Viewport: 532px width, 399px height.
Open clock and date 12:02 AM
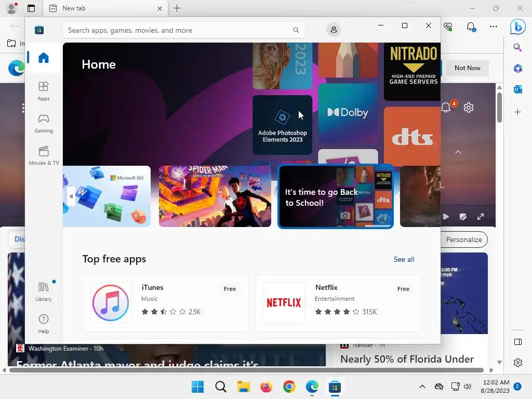(496, 387)
